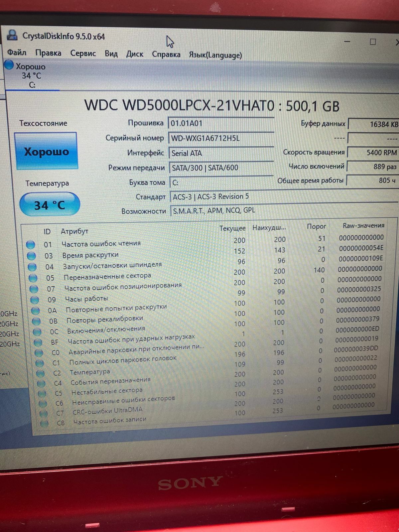Click status circle for attribute 0B
Image resolution: width=399 pixels, height=532 pixels.
(36, 322)
